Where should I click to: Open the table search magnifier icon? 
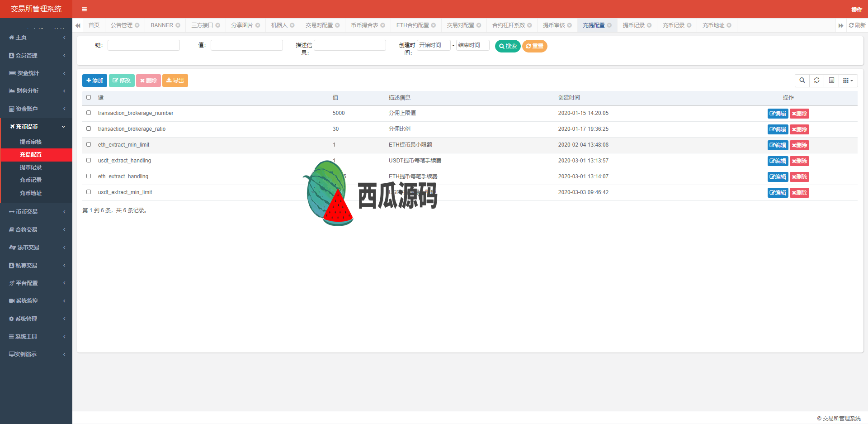pos(802,81)
